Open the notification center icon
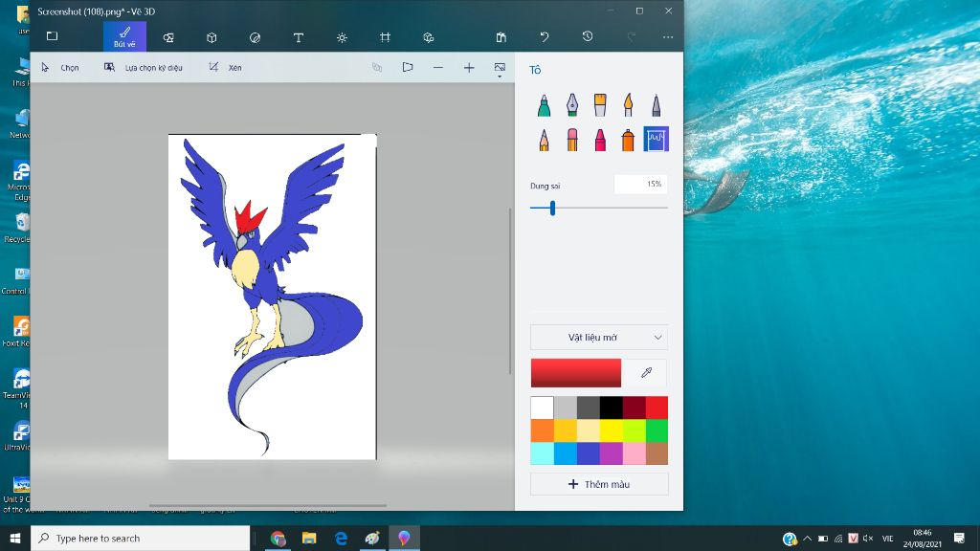The height and width of the screenshot is (551, 980). pos(959,538)
